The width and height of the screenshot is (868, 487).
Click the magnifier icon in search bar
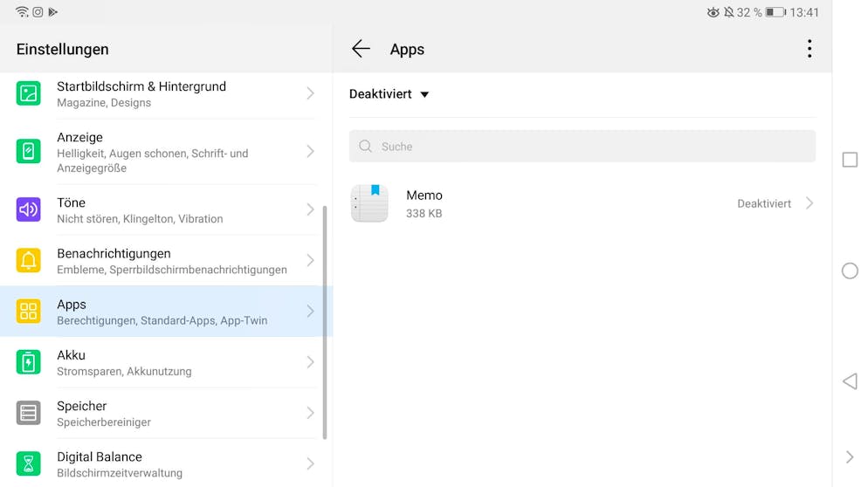[365, 146]
